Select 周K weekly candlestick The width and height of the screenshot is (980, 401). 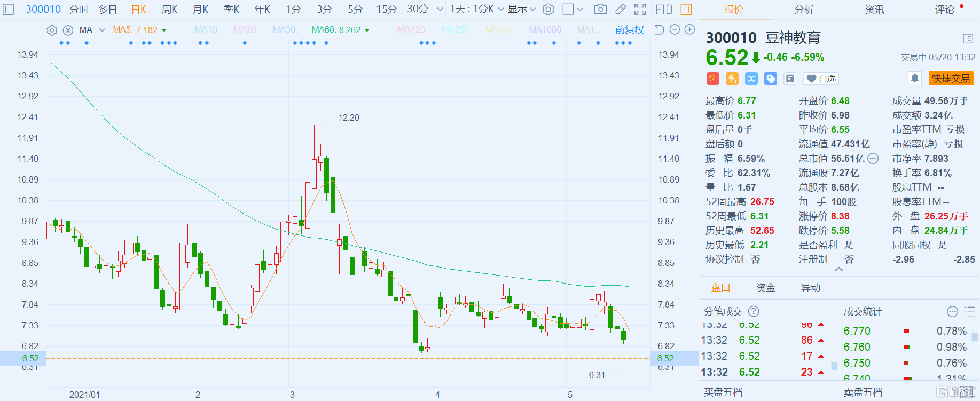click(x=169, y=9)
